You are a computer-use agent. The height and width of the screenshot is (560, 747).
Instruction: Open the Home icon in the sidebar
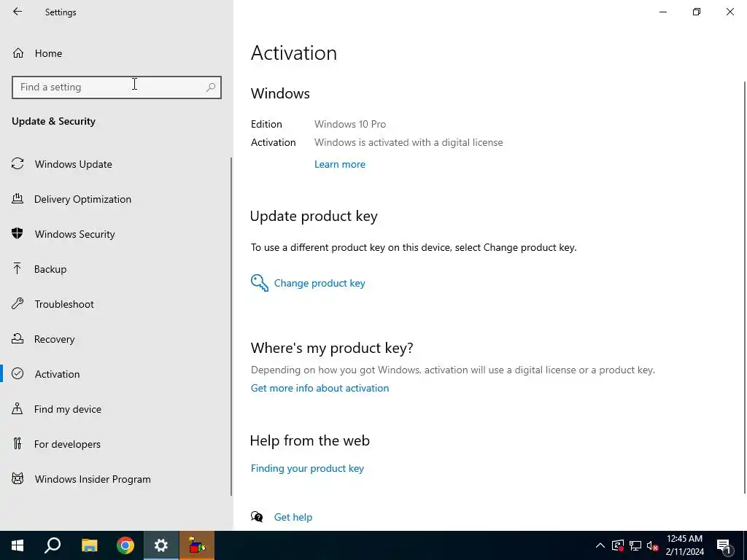pos(18,52)
